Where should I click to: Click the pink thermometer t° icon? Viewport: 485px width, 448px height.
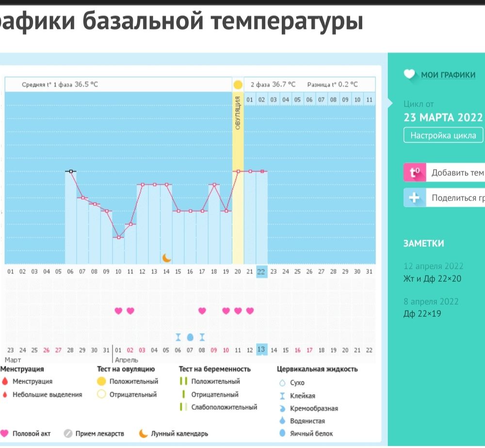tap(415, 173)
